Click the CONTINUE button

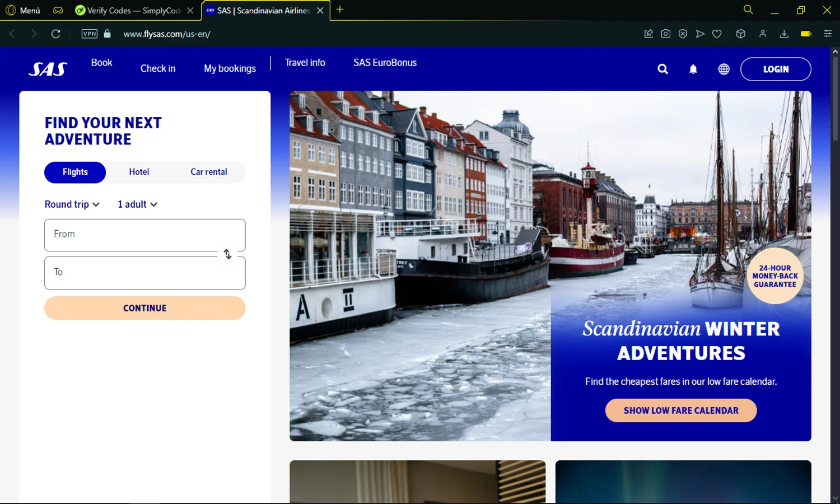pyautogui.click(x=144, y=308)
